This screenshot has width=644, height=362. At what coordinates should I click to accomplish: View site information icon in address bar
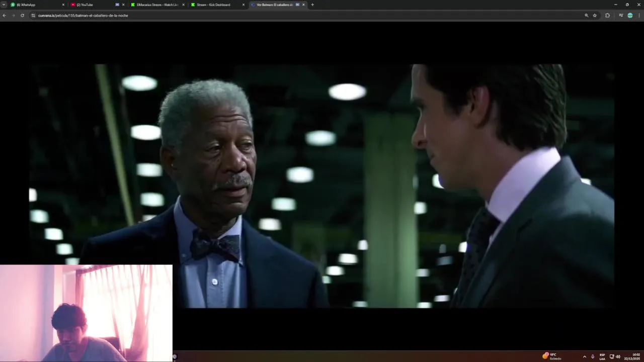coord(33,16)
